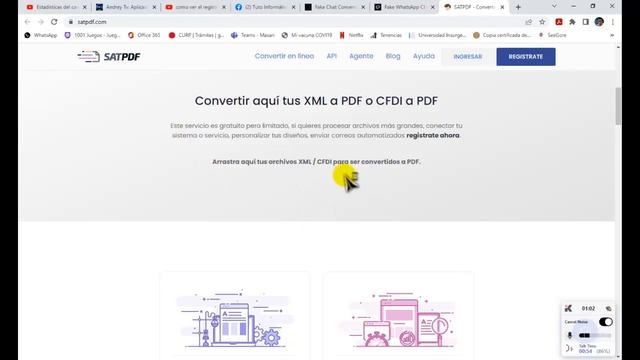Image resolution: width=640 pixels, height=360 pixels.
Task: Open the Netflix bookmark
Action: 351,36
